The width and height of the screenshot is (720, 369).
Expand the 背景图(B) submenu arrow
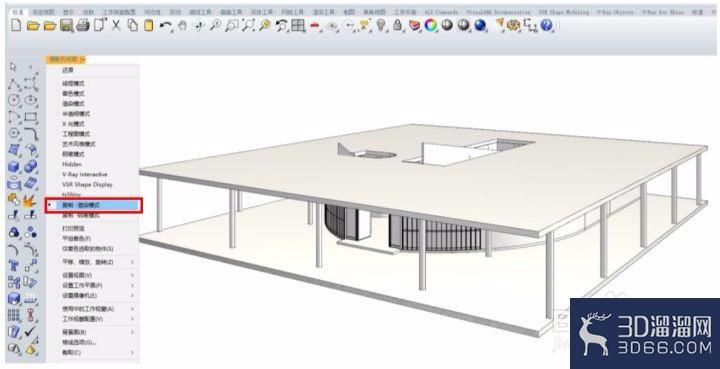pyautogui.click(x=133, y=332)
